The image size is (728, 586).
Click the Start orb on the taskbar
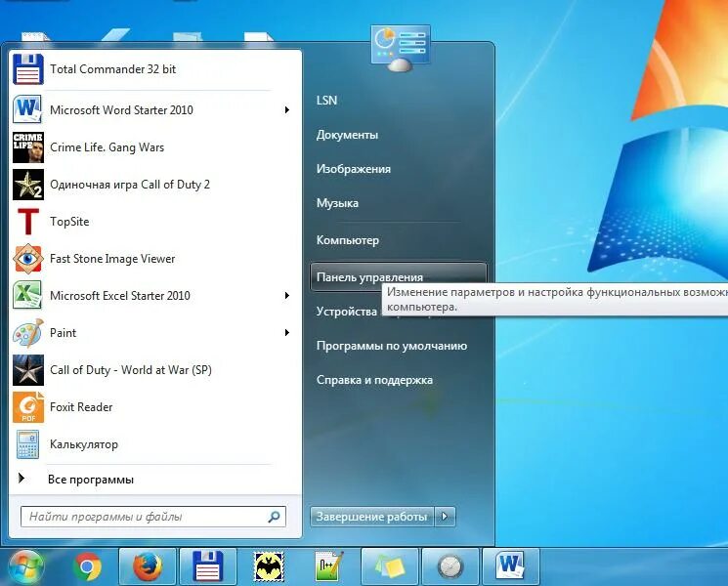pos(25,567)
